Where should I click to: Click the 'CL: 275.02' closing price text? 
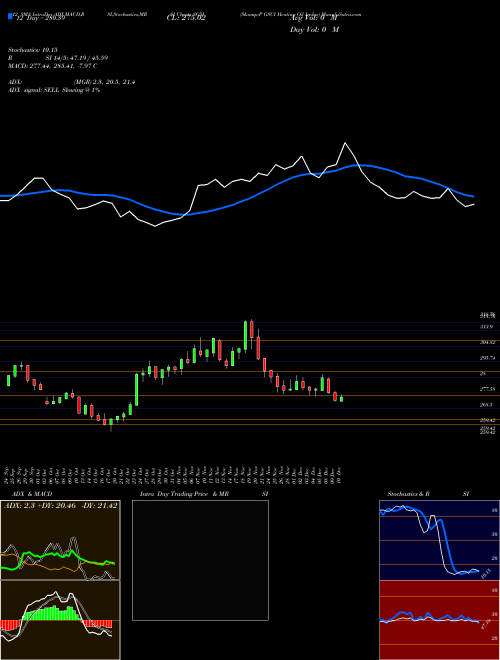(186, 18)
